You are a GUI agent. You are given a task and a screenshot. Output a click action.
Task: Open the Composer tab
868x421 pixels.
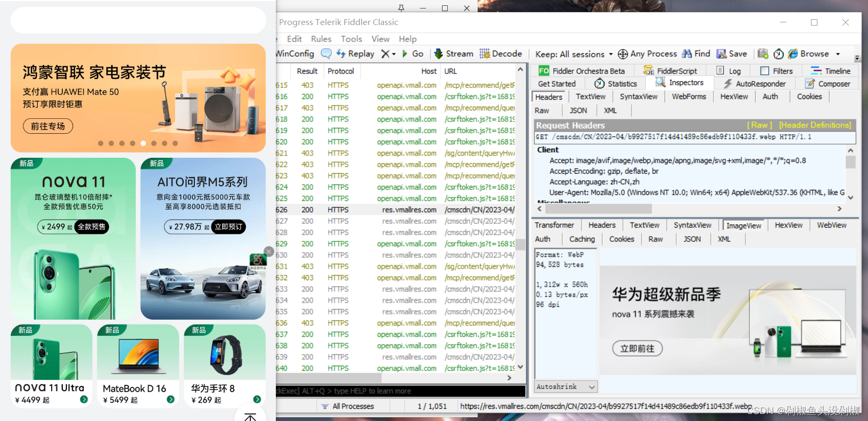828,84
